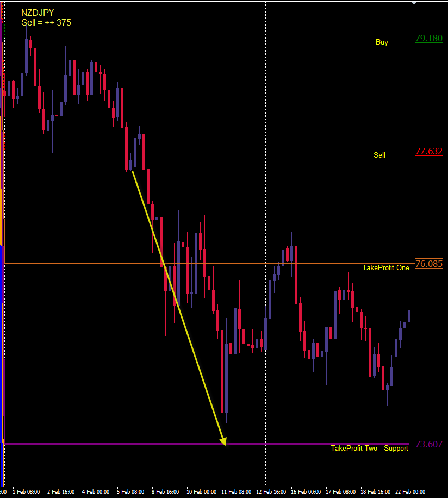Screen dimensions: 448x498
Task: Click the 'Sell = ++ 375' text
Action: pyautogui.click(x=46, y=22)
